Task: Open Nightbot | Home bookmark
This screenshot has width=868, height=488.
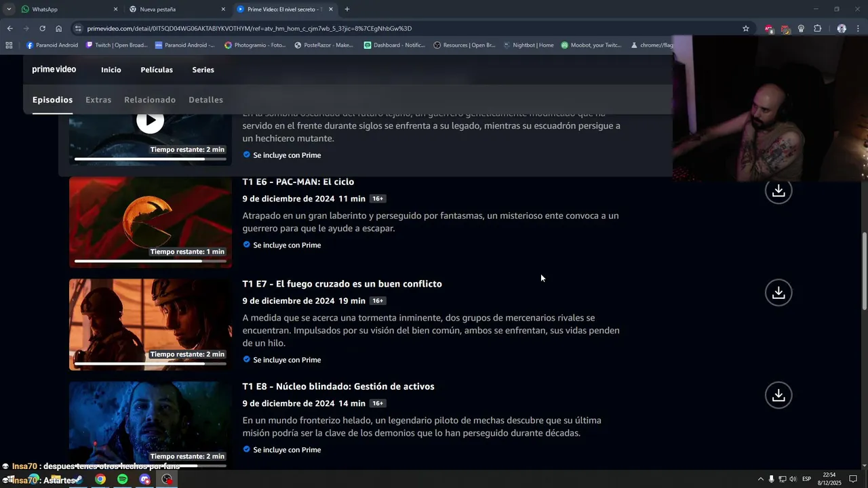Action: (x=528, y=45)
